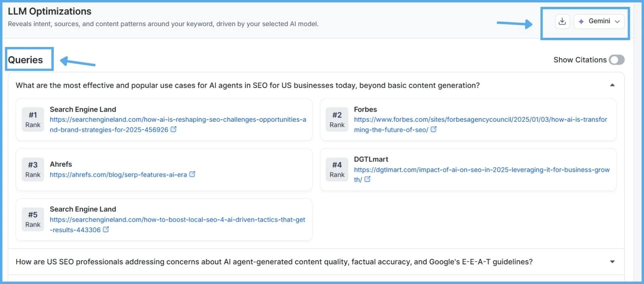Click the AI agents use cases question text

pos(248,85)
